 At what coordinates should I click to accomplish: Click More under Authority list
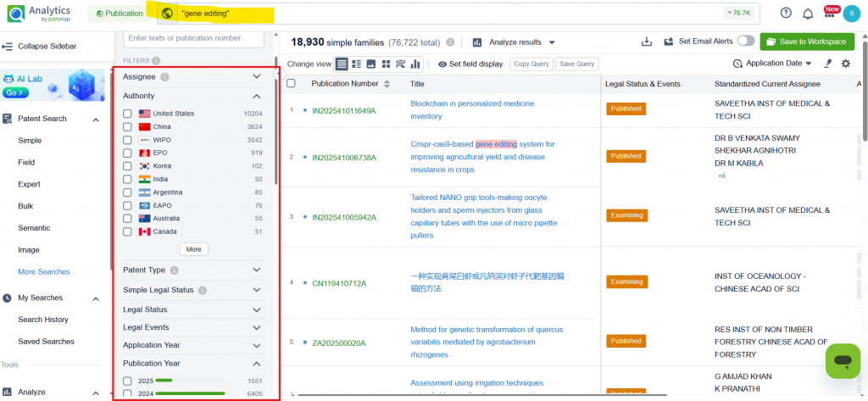click(x=194, y=249)
